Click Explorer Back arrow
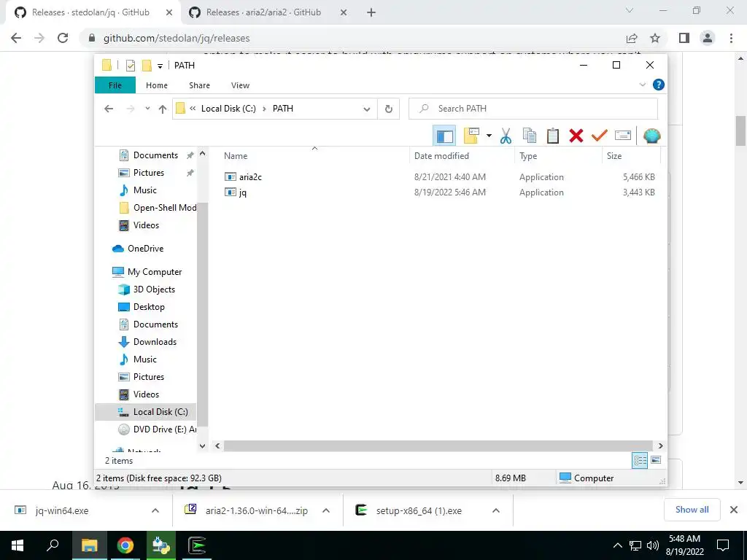 point(109,109)
